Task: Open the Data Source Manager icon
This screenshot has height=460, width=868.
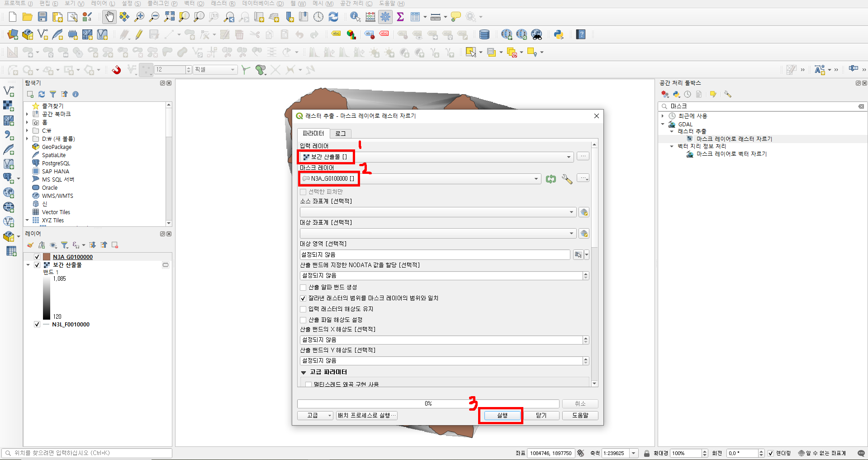Action: click(13, 34)
